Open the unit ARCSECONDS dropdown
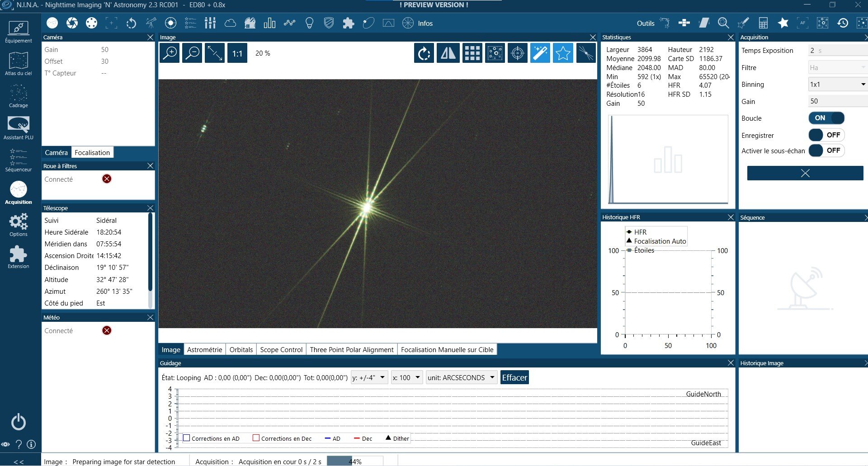Viewport: 868px width, 466px height. point(462,377)
